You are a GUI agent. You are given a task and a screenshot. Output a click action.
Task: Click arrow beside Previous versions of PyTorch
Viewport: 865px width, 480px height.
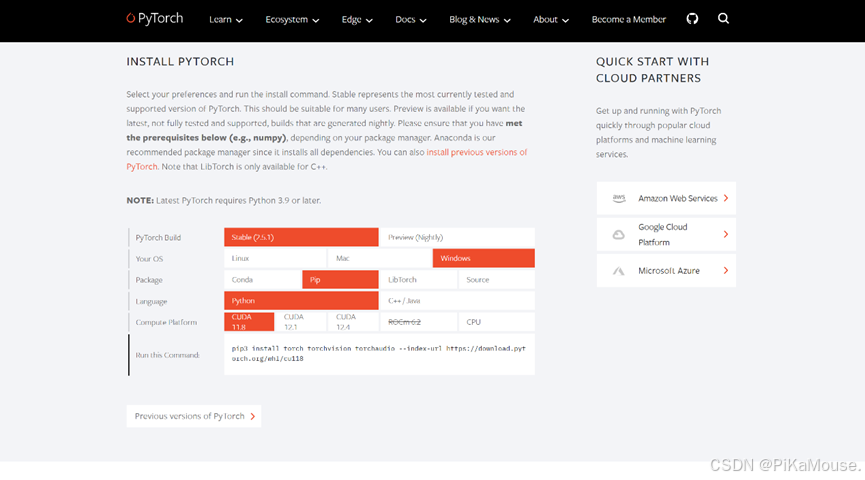point(253,417)
